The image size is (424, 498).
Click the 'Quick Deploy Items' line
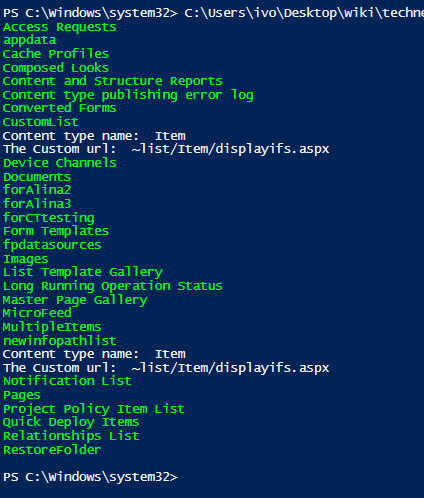click(71, 422)
